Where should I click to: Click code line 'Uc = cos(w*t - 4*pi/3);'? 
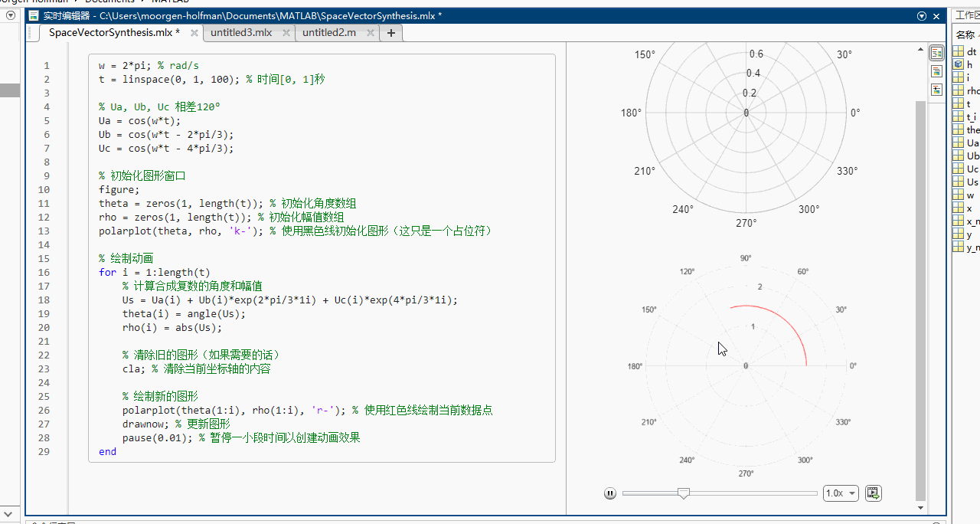[x=166, y=149]
